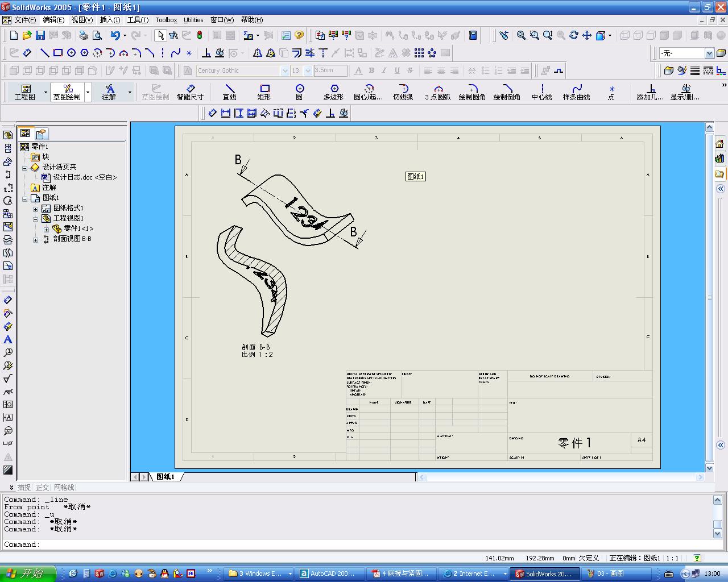Open the Note tool on left toolbar
Viewport: 728px width, 582px height.
point(8,339)
